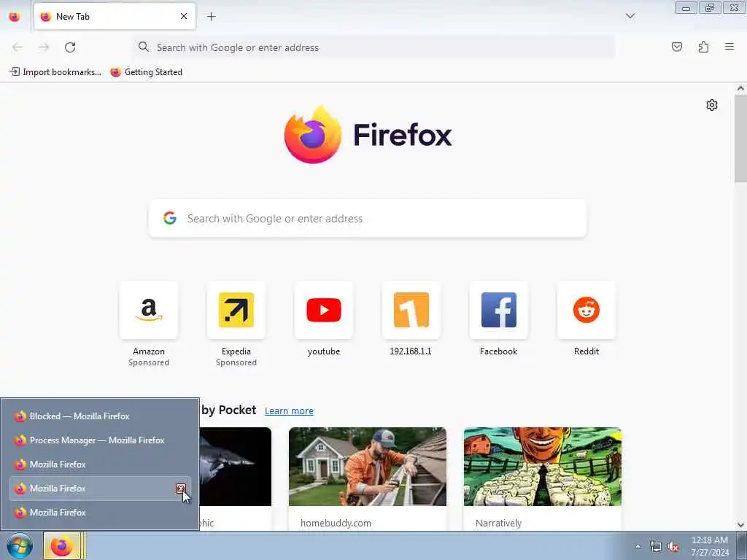The height and width of the screenshot is (560, 747).
Task: Click the Windows Start orb
Action: pyautogui.click(x=20, y=545)
